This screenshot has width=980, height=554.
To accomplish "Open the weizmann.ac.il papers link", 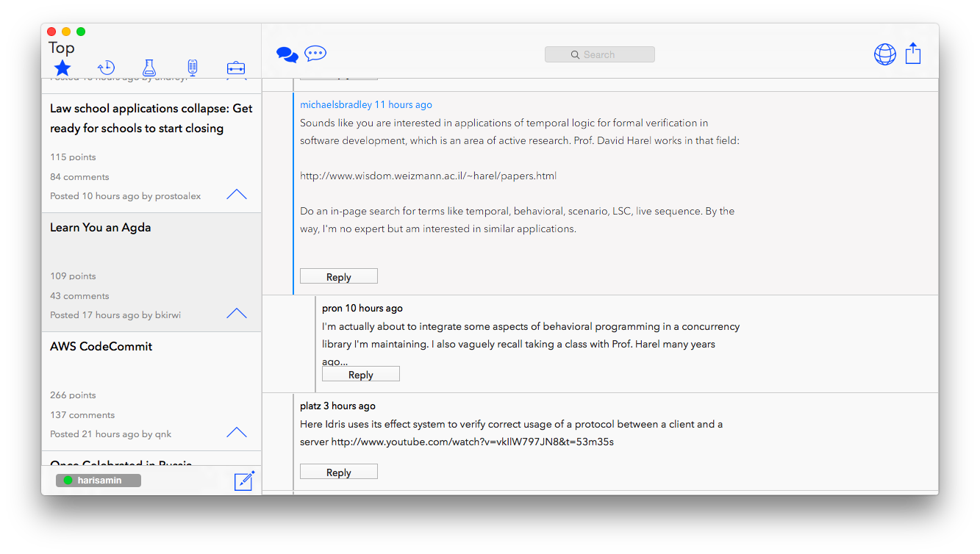I will (428, 175).
